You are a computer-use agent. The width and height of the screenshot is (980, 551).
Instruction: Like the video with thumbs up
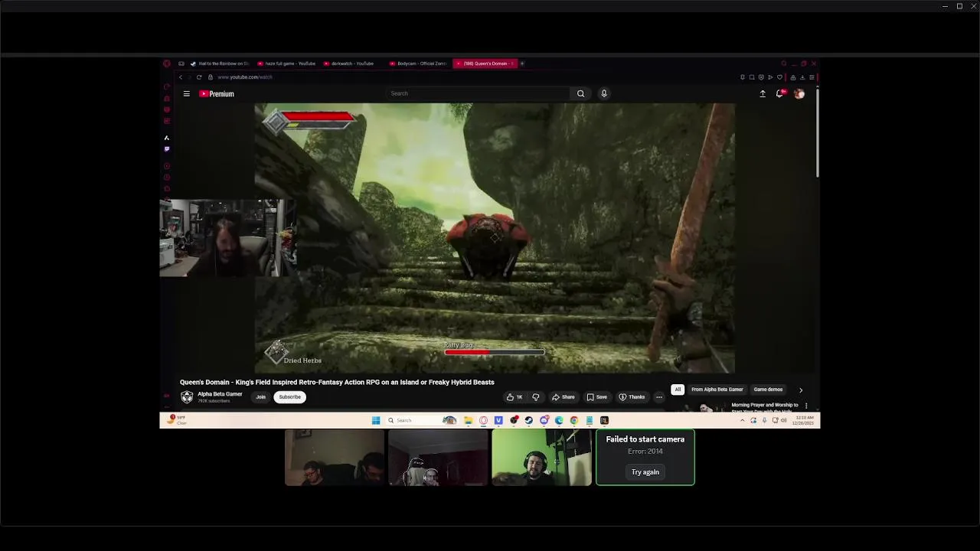(x=514, y=397)
